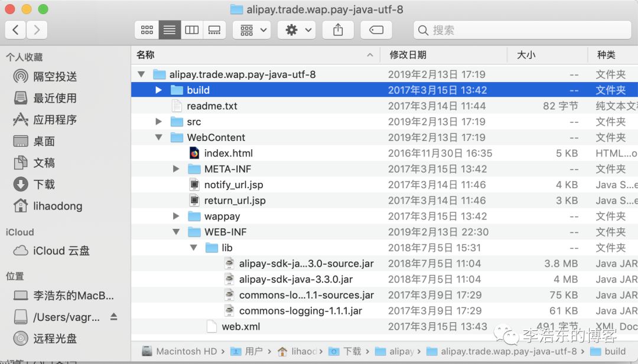Sort by 种类 column header
The image size is (638, 364).
point(613,55)
